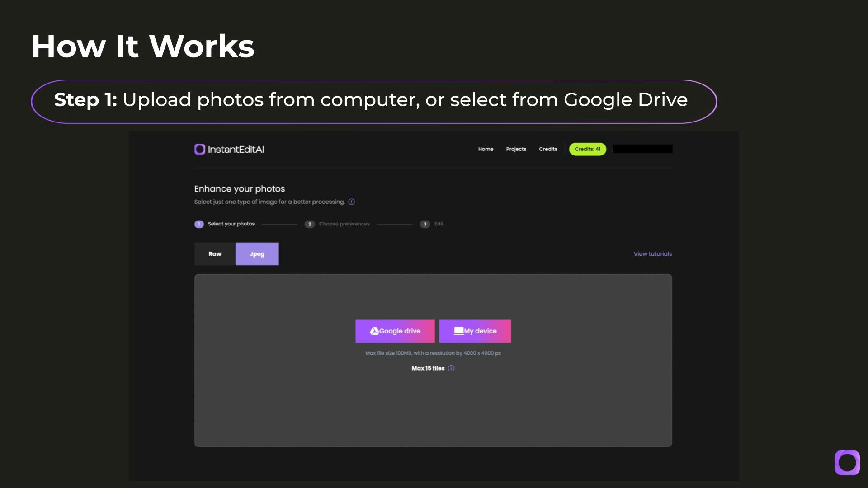The height and width of the screenshot is (488, 868).
Task: Open the View tutorials link
Action: [652, 254]
